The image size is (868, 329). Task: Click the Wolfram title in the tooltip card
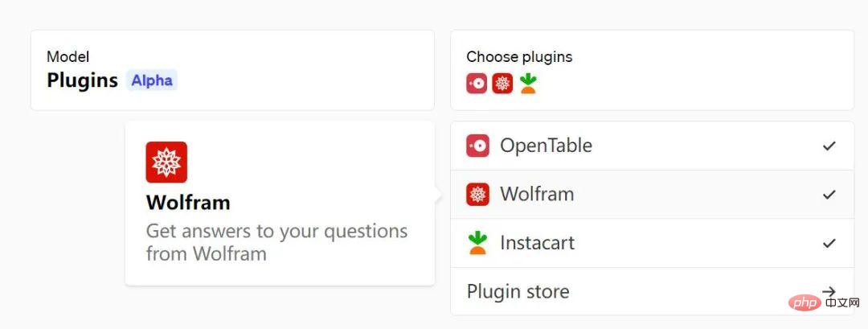[188, 203]
